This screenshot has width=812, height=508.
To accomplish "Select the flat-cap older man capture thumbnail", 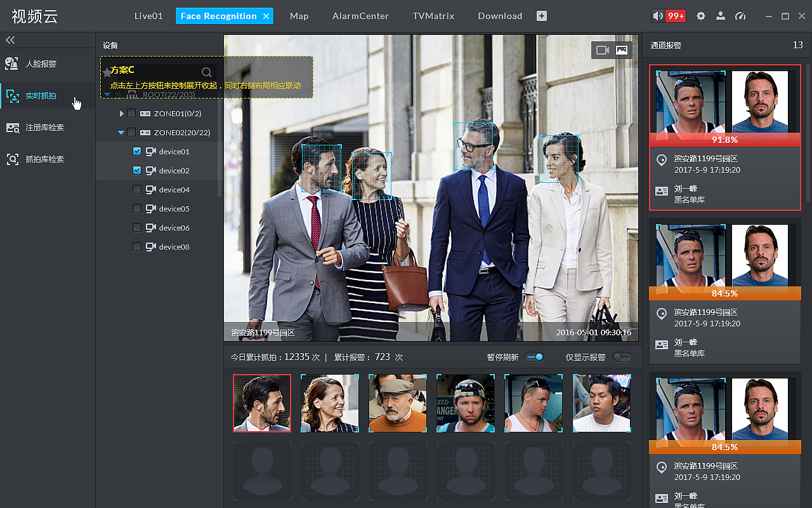I will click(x=398, y=403).
